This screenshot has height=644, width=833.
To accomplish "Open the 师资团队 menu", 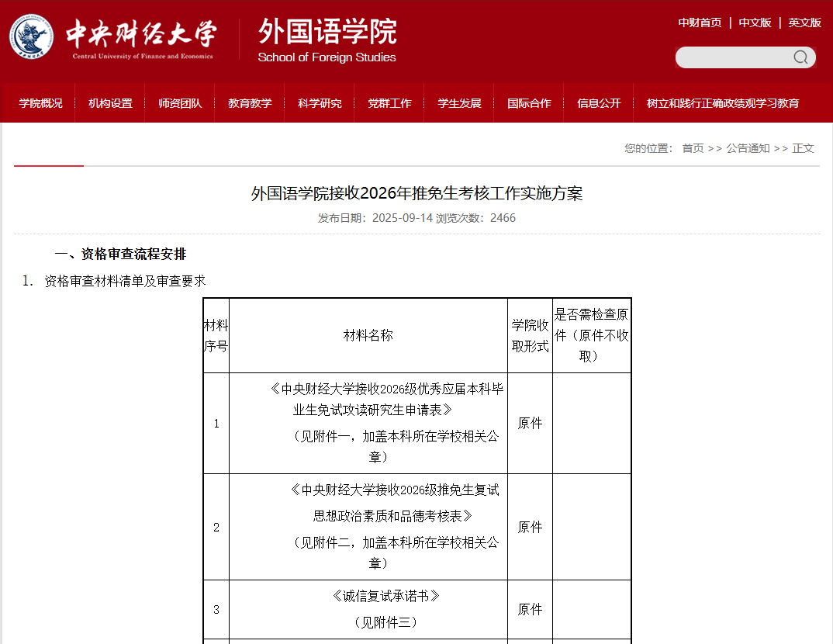I will 180,103.
